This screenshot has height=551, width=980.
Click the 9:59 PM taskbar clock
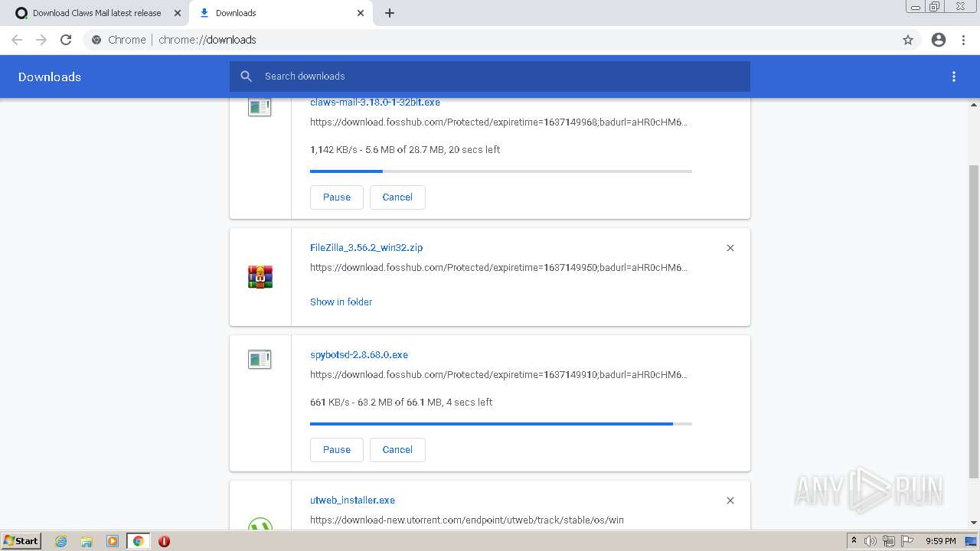(940, 541)
